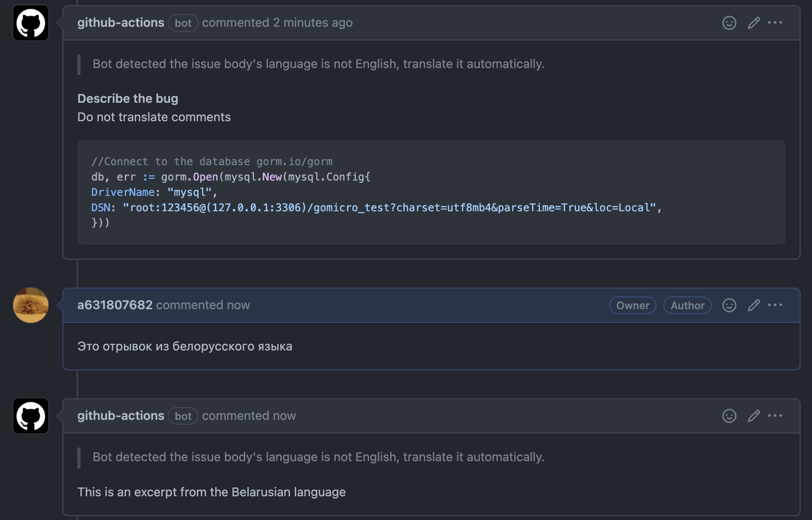Add emoji reaction to first bot comment
Screen dimensions: 812x520
tap(729, 23)
